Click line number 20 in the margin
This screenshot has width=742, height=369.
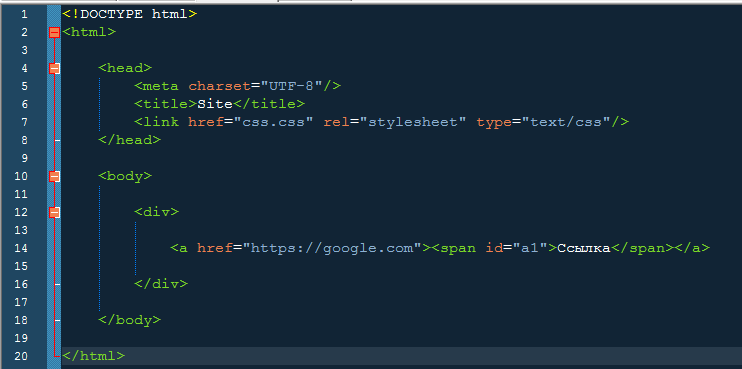point(21,356)
